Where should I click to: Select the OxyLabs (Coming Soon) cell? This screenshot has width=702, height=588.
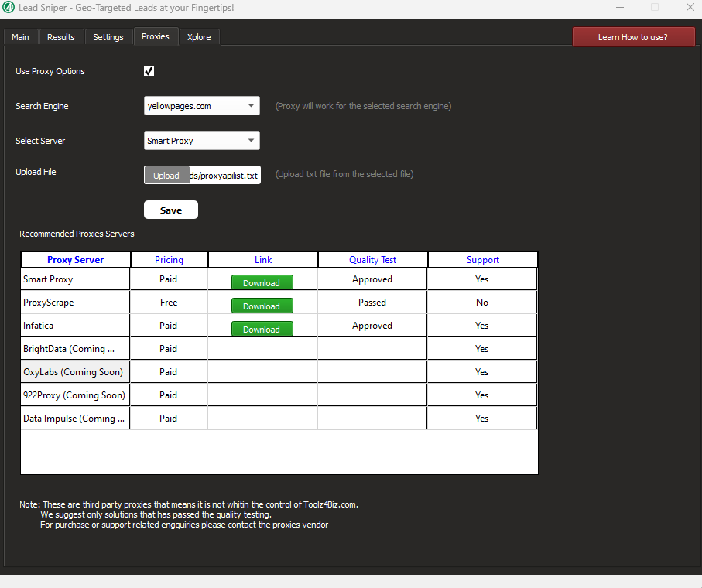pyautogui.click(x=75, y=372)
